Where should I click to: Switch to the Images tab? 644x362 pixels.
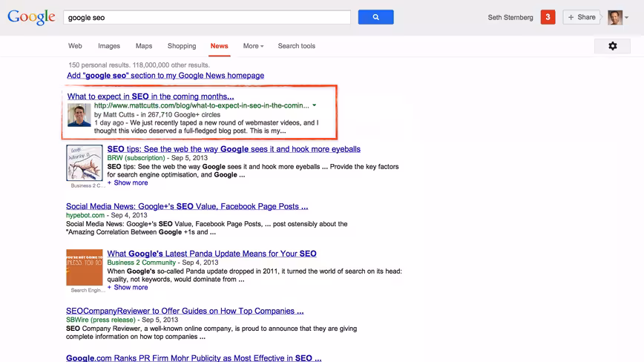[109, 46]
